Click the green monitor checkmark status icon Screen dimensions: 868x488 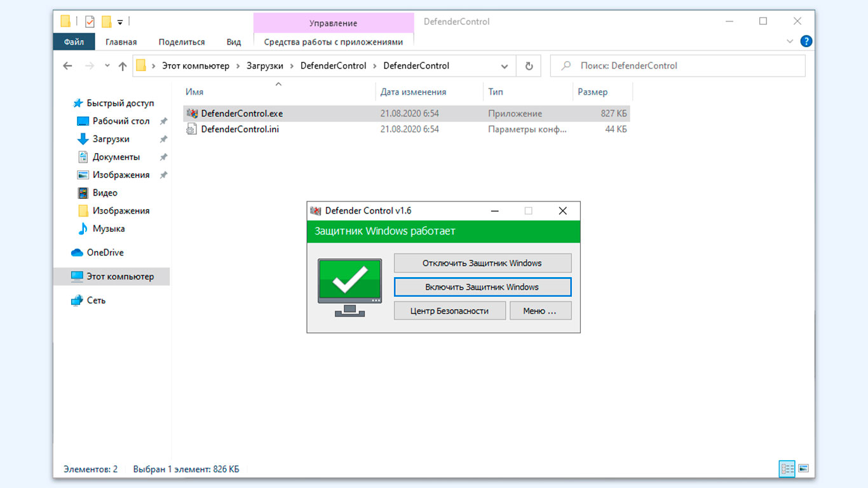click(x=349, y=287)
